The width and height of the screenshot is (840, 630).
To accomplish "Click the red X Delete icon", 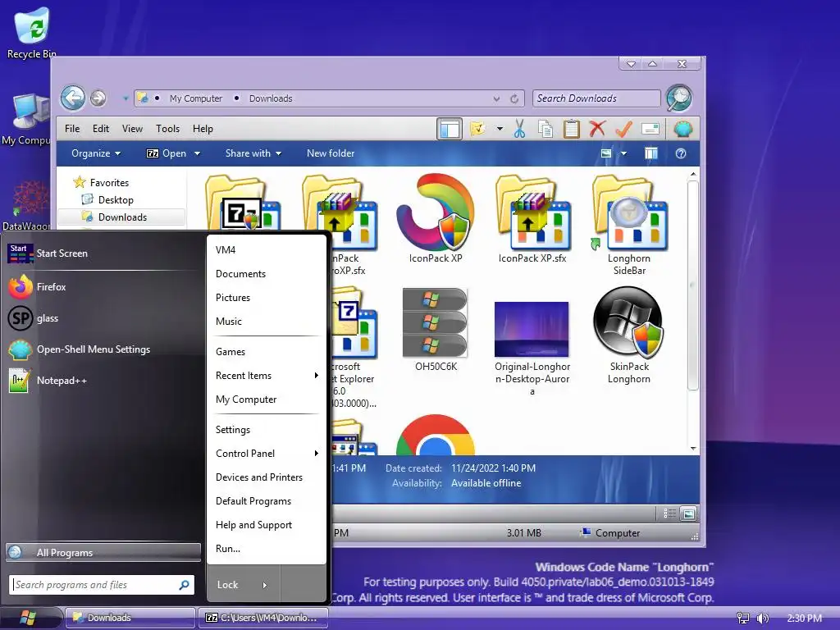I will (x=597, y=129).
